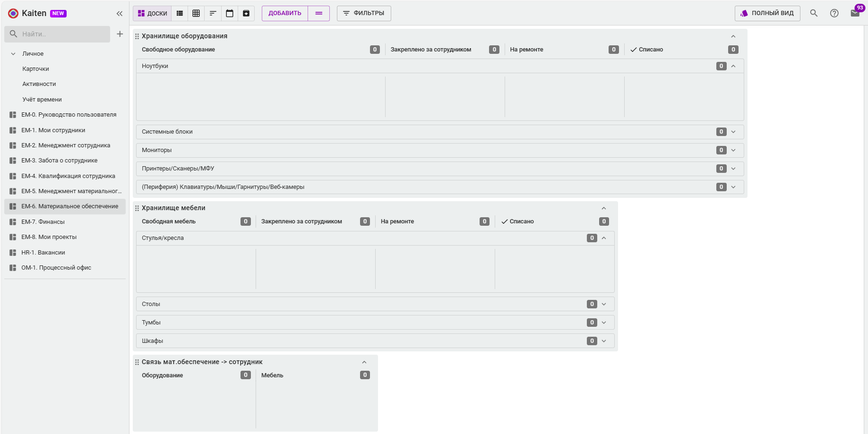Click board icon beside OM-1. Процессный офис
868x434 pixels.
[x=13, y=268]
